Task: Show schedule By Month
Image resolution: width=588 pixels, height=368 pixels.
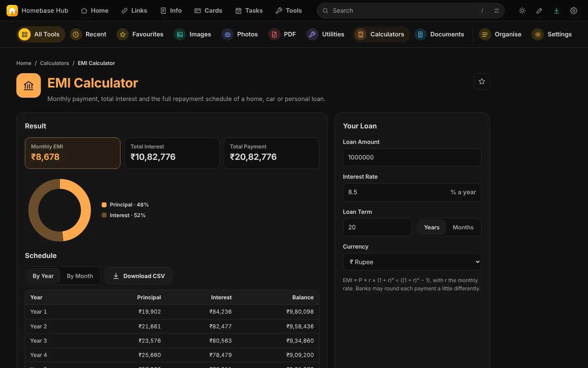Action: coord(80,276)
